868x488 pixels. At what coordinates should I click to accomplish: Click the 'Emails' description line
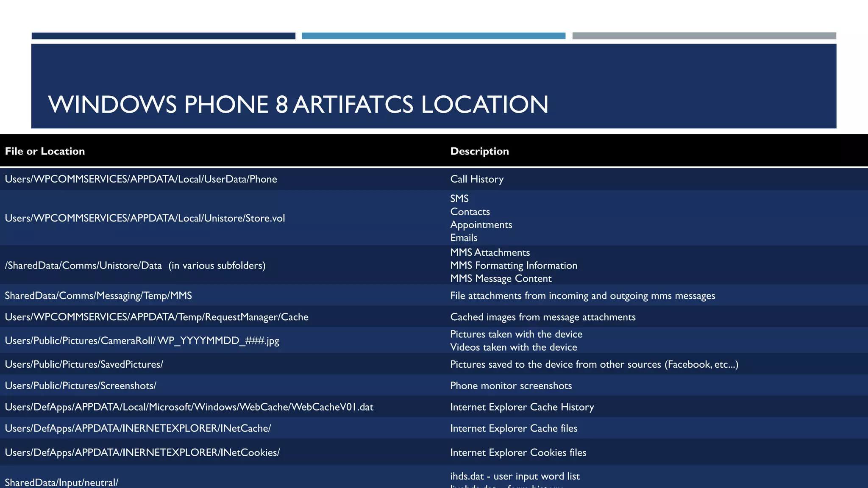pyautogui.click(x=464, y=238)
